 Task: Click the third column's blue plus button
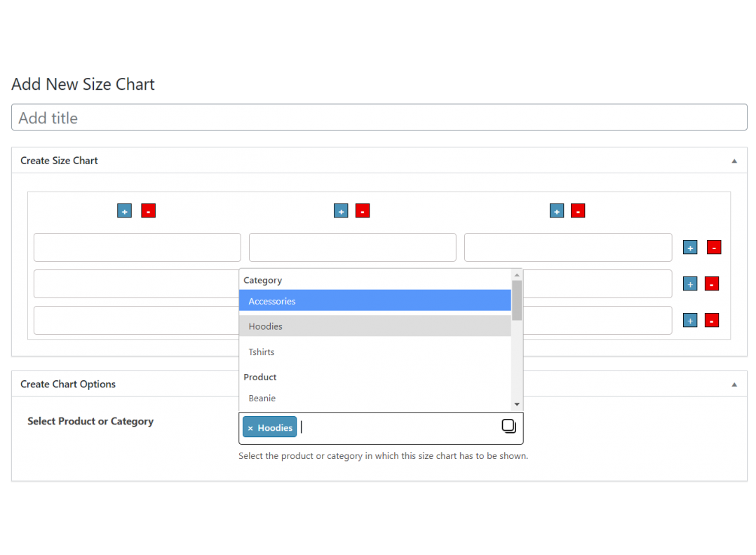tap(556, 211)
